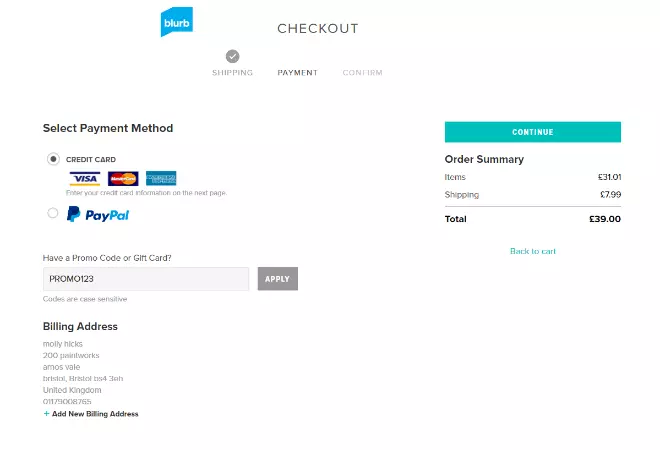The width and height of the screenshot is (660, 450).
Task: Click the Checkout page heading
Action: click(317, 29)
